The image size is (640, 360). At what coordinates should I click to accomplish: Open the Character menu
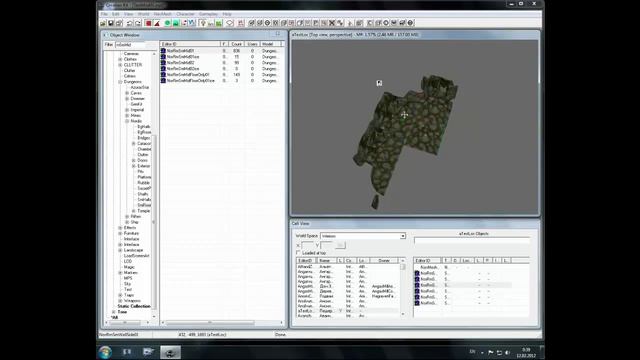coord(185,14)
